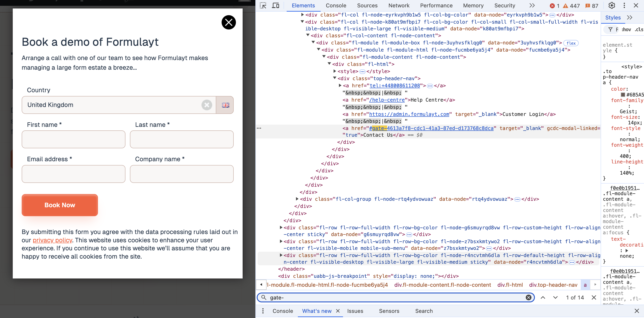This screenshot has width=644, height=318.
Task: Switch to the Network tab
Action: (x=399, y=6)
